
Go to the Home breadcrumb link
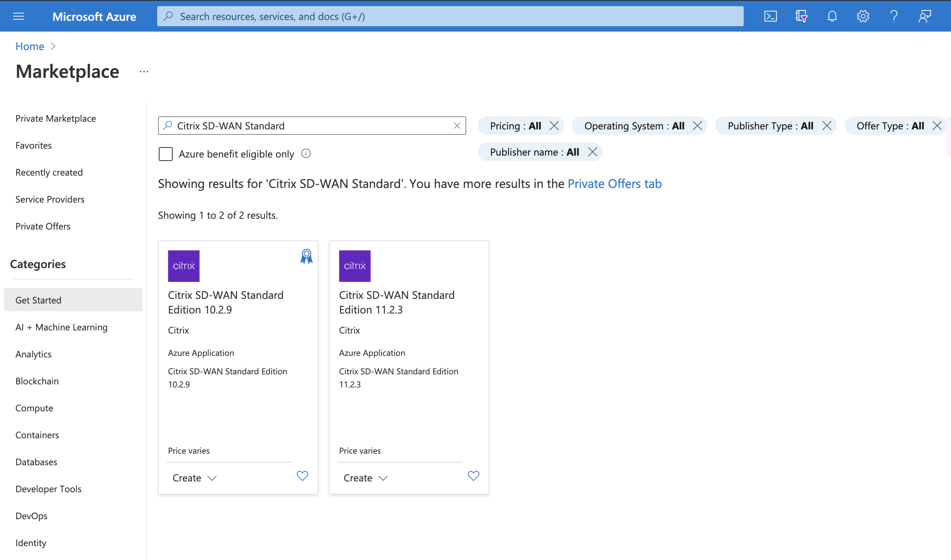(30, 46)
